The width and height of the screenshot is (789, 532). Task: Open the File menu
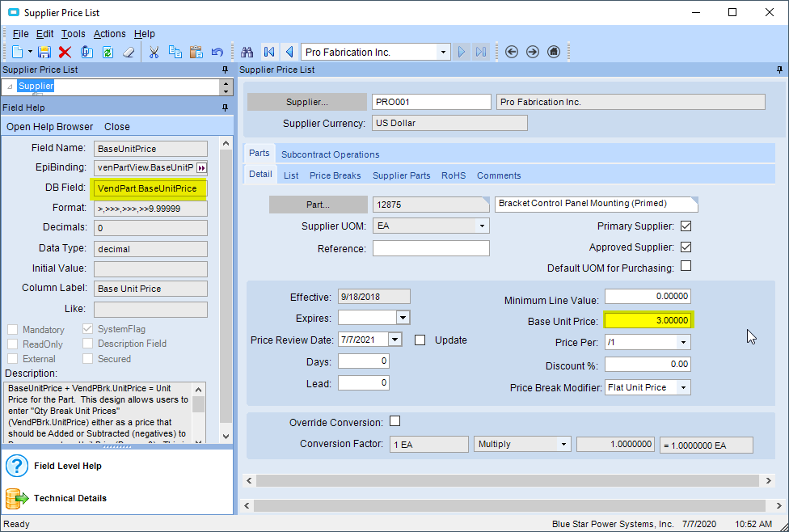20,34
